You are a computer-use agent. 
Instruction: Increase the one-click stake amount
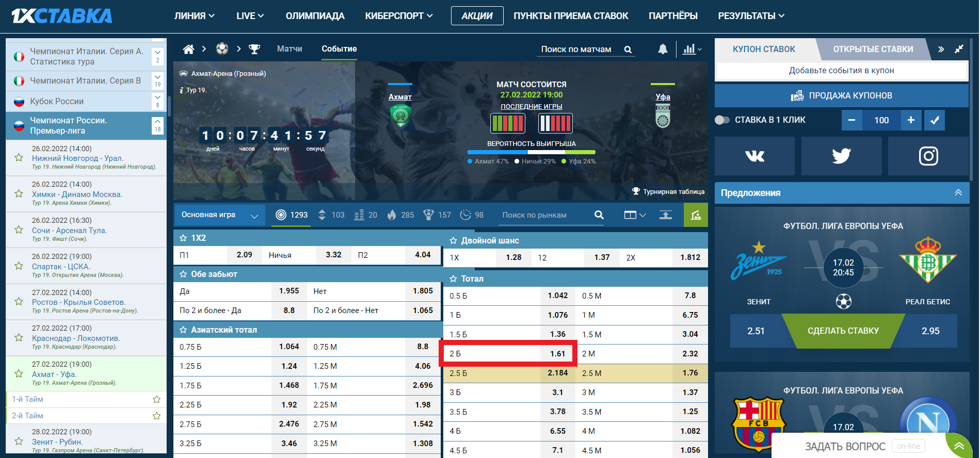pyautogui.click(x=911, y=120)
